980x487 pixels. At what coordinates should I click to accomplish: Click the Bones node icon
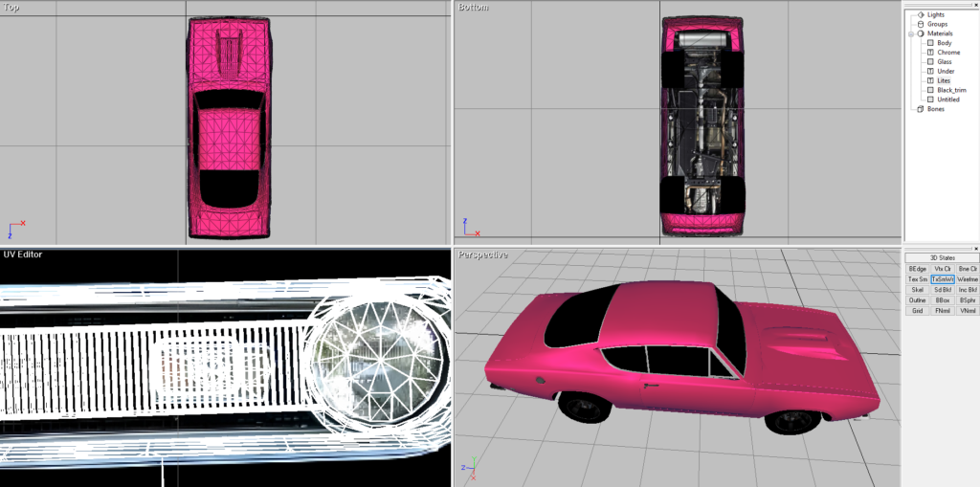tap(921, 109)
